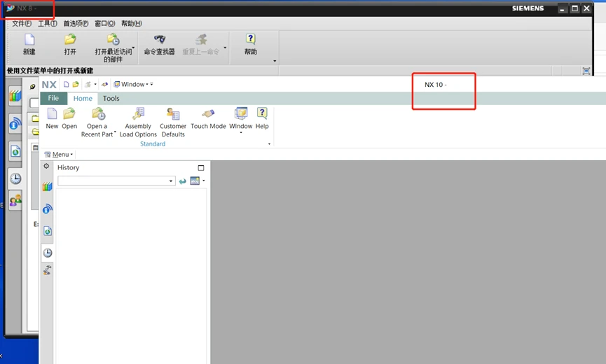Click the NX logo in the quick access bar

tap(49, 85)
